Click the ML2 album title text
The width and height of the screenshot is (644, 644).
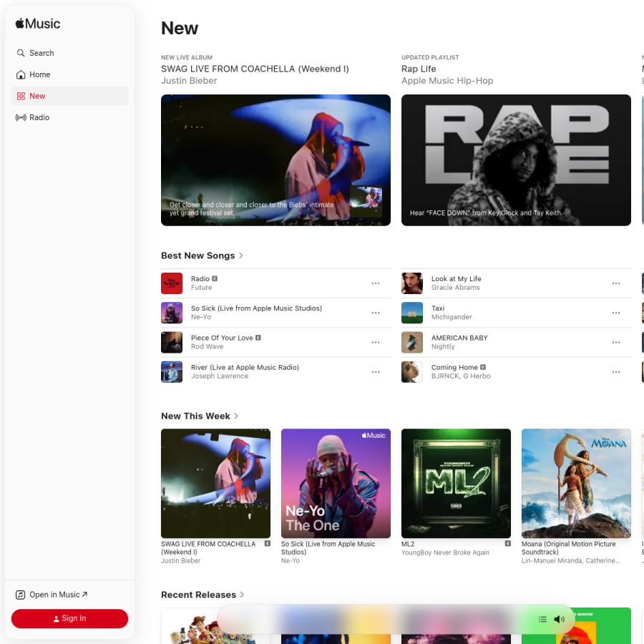tap(408, 545)
